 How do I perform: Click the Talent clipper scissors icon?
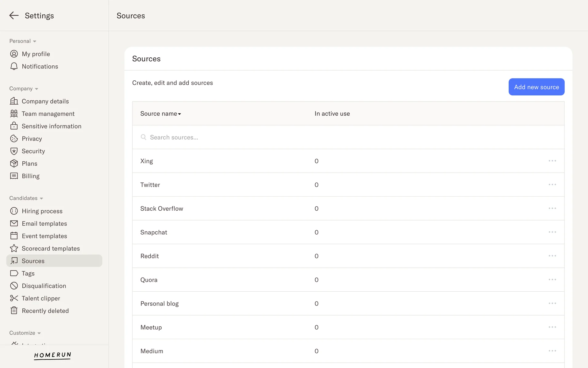point(14,298)
